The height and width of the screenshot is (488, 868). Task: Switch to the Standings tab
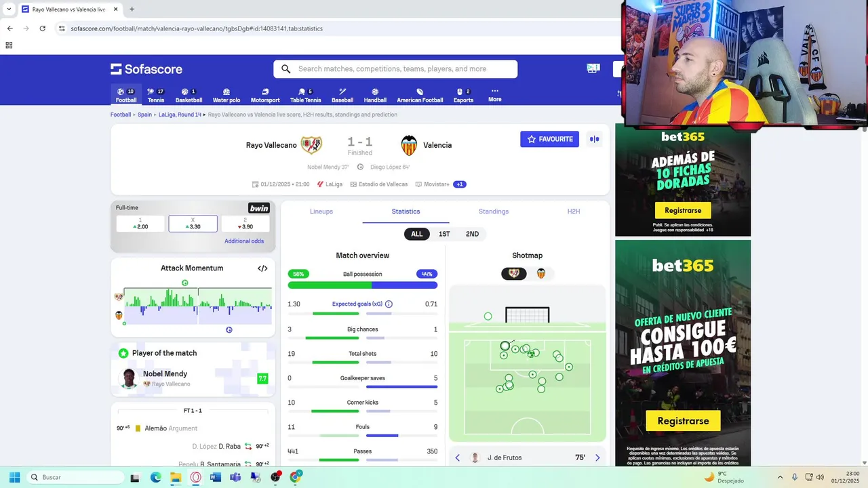point(494,211)
